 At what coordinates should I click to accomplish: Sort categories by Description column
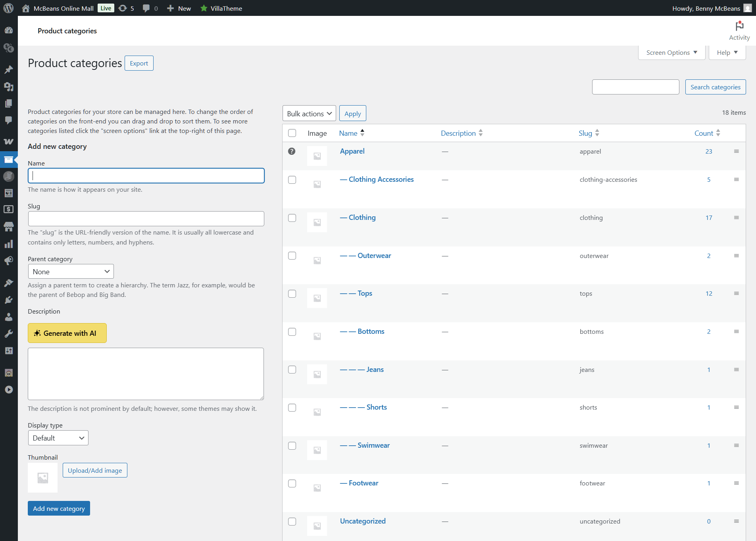(x=462, y=133)
